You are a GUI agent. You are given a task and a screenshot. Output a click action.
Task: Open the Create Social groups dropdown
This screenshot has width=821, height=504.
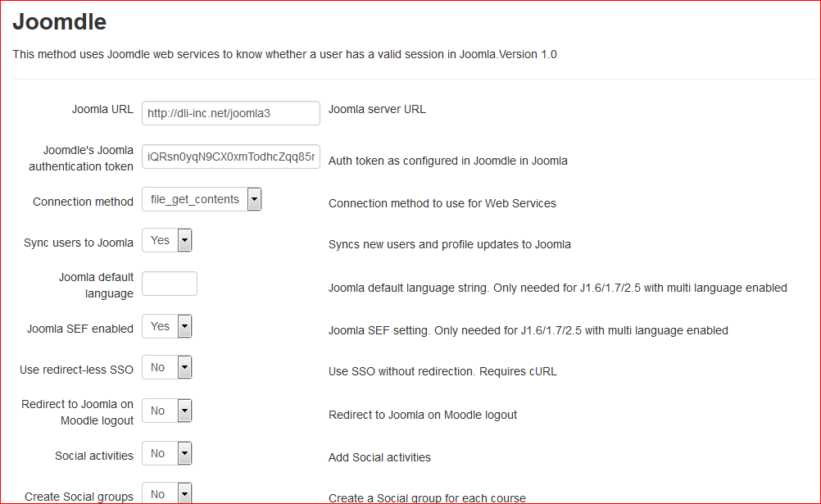[167, 494]
